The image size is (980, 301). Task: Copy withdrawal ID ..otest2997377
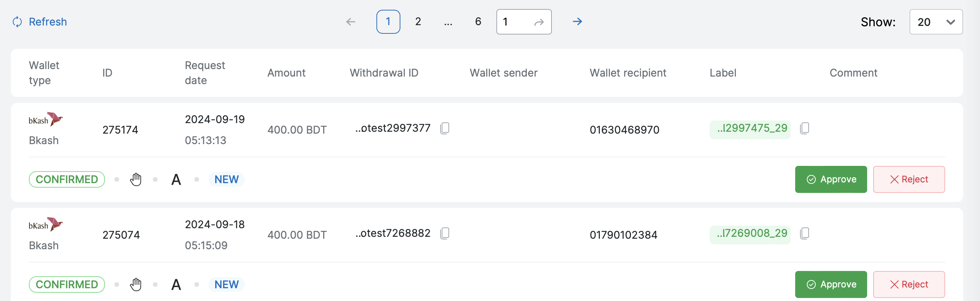pyautogui.click(x=444, y=128)
